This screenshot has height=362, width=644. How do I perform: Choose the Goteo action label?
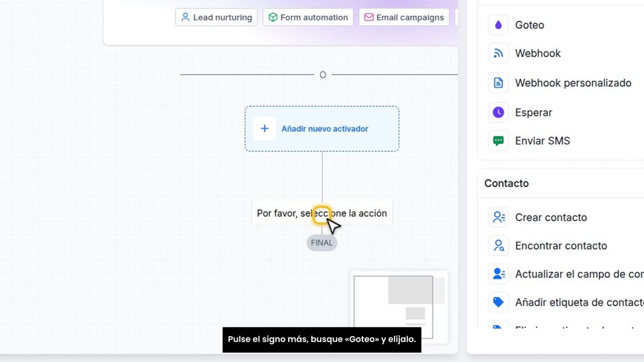point(529,25)
